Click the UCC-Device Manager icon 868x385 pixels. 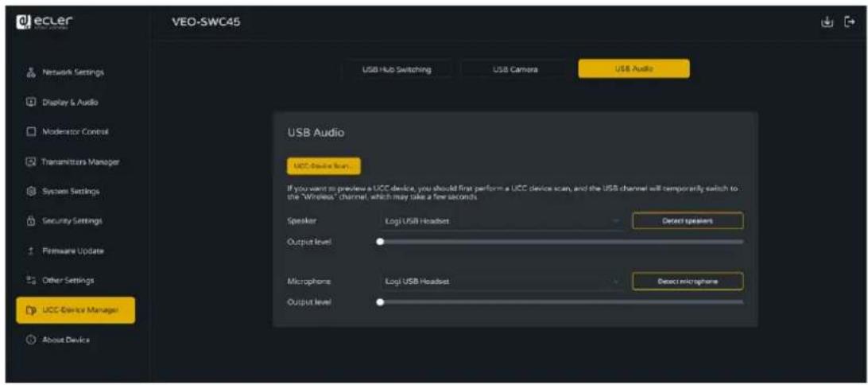[32, 310]
